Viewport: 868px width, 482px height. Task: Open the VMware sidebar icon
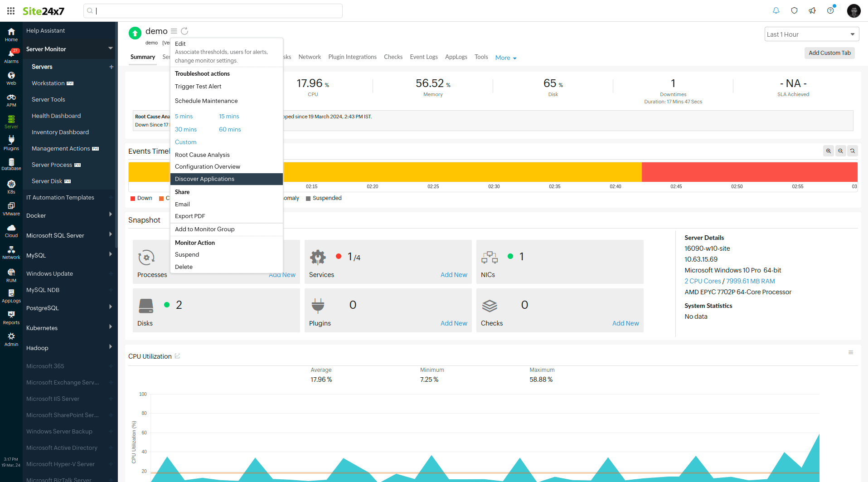[x=11, y=208]
